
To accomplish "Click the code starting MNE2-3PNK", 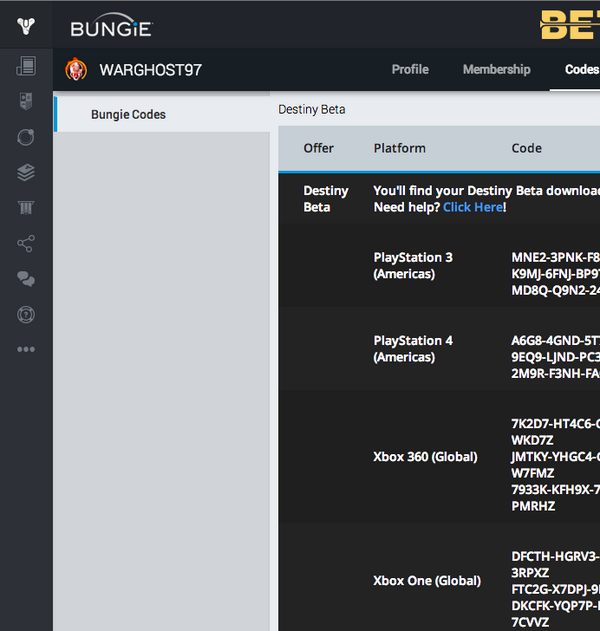I will click(x=555, y=257).
